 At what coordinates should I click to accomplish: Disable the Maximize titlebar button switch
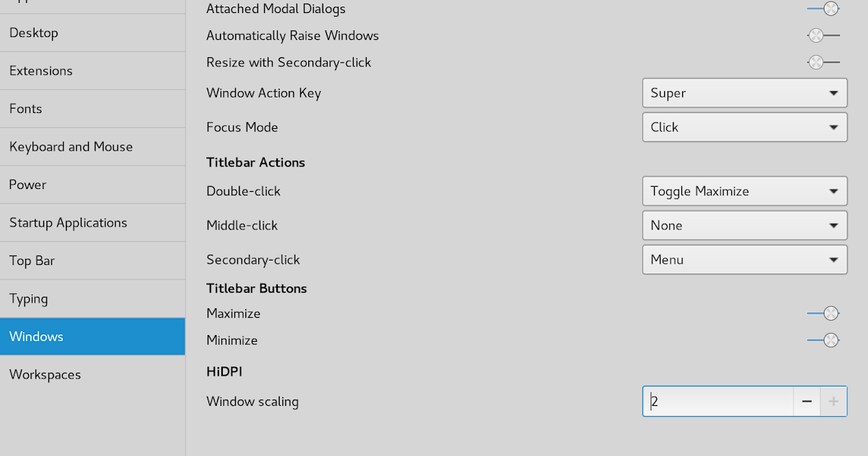coord(823,313)
